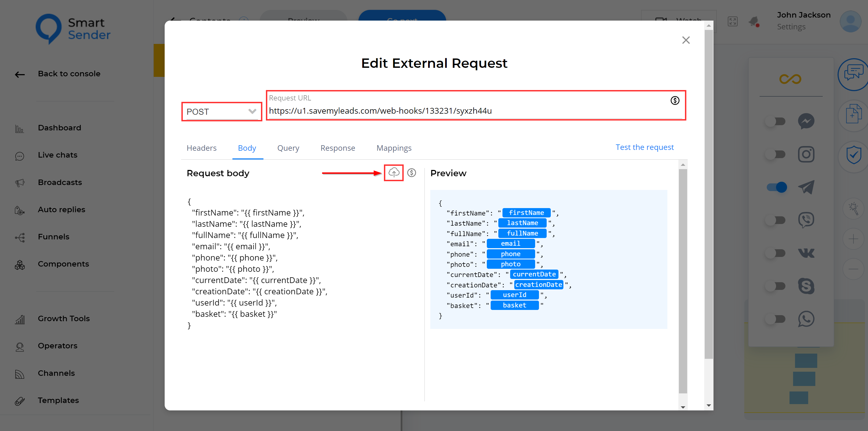The width and height of the screenshot is (868, 431).
Task: Toggle the Viber channel switch
Action: pyautogui.click(x=775, y=220)
